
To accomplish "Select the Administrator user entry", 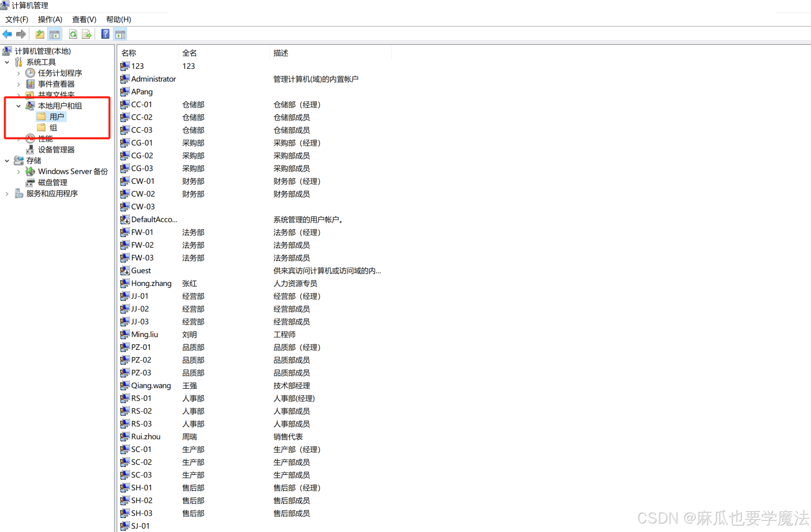I will click(x=153, y=79).
